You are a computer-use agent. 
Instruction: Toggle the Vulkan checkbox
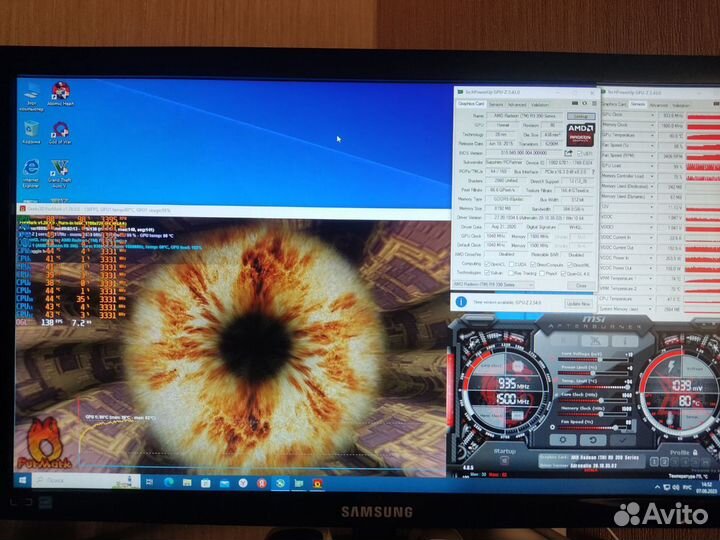point(488,273)
